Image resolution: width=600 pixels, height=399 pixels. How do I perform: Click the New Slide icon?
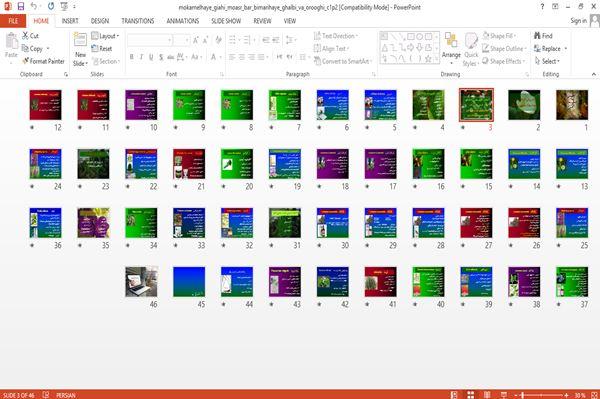(80, 40)
